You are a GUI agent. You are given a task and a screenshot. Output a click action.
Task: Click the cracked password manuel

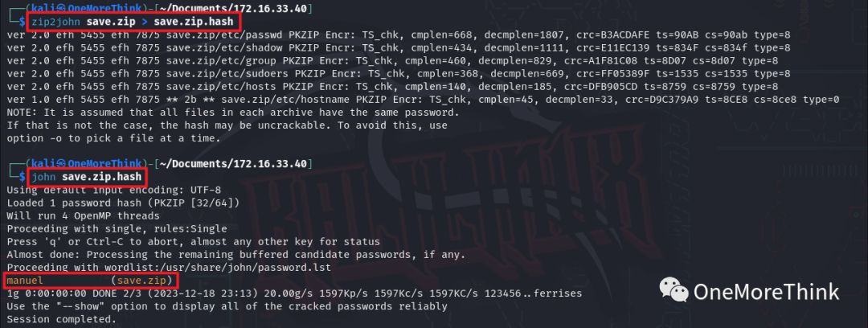tap(24, 281)
